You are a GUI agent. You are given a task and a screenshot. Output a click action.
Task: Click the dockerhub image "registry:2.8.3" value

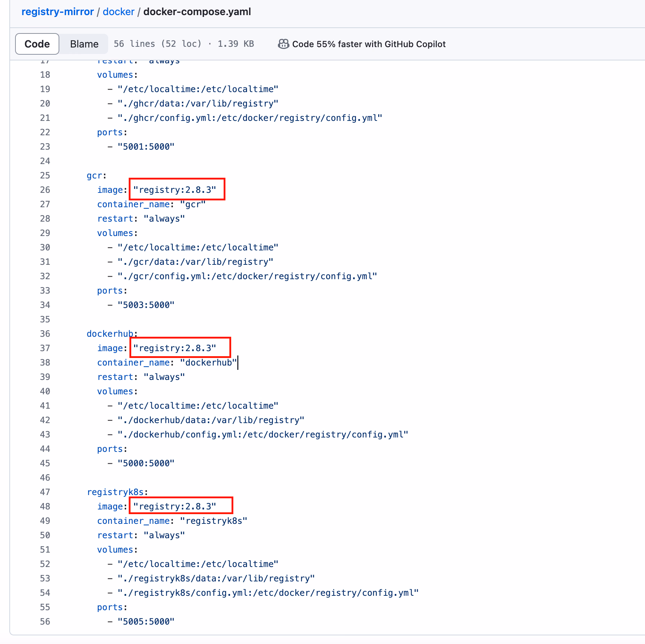point(175,348)
